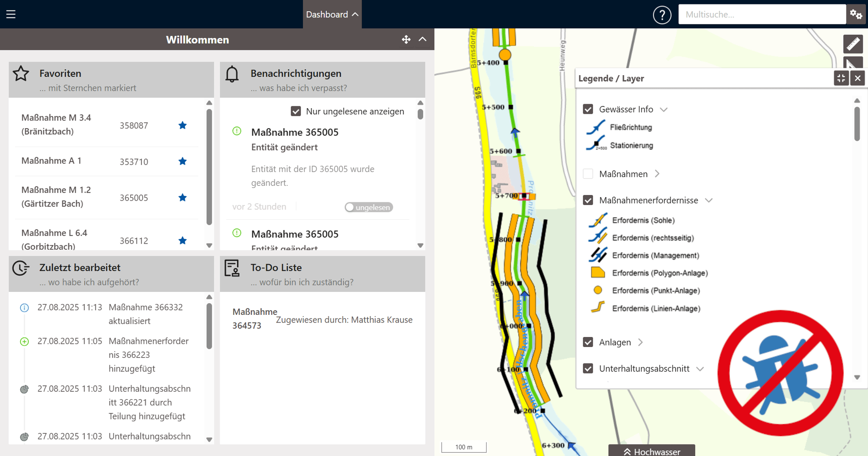Unstar favorite Maßnahme L 6.4 (Gorbitzbach)

pos(183,241)
